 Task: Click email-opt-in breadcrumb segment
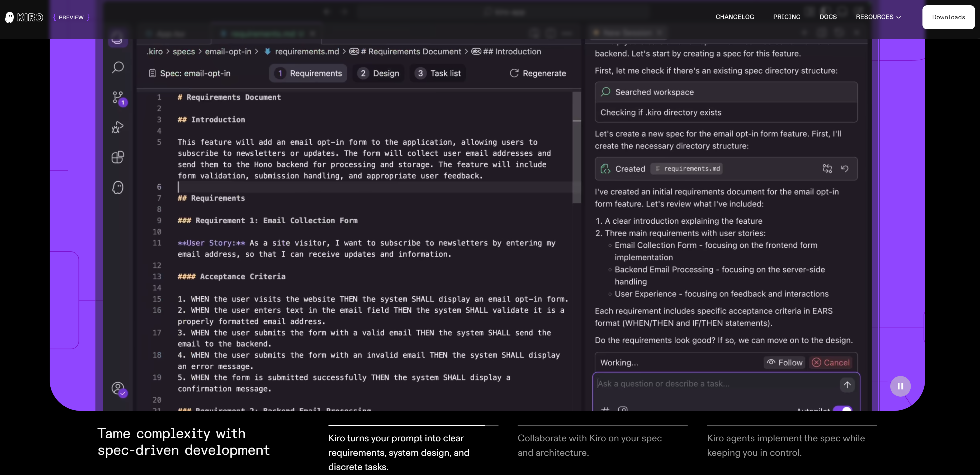(x=228, y=51)
